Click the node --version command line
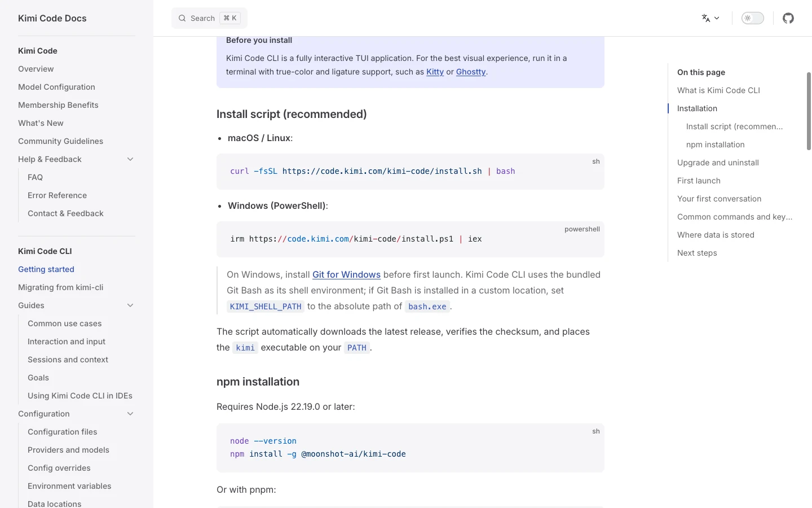The image size is (812, 508). click(x=263, y=441)
